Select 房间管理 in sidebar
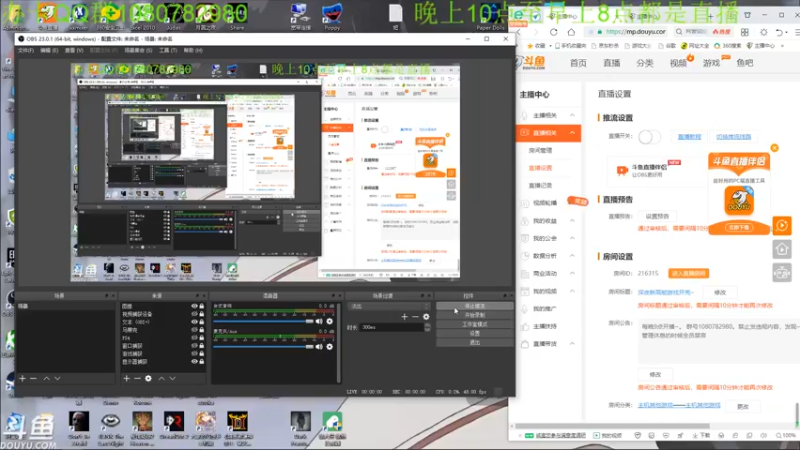Screen dimensions: 800x450 point(540,151)
